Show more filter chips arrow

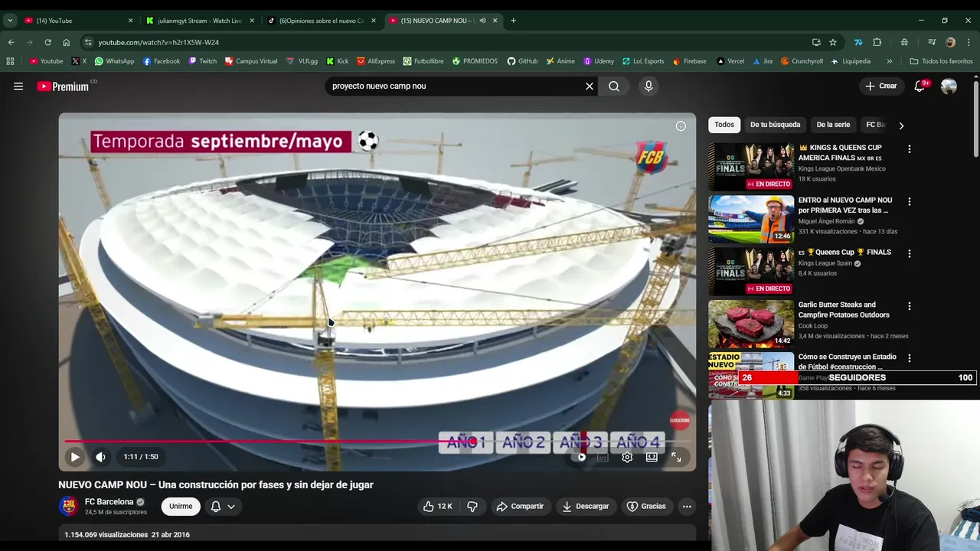(x=901, y=126)
